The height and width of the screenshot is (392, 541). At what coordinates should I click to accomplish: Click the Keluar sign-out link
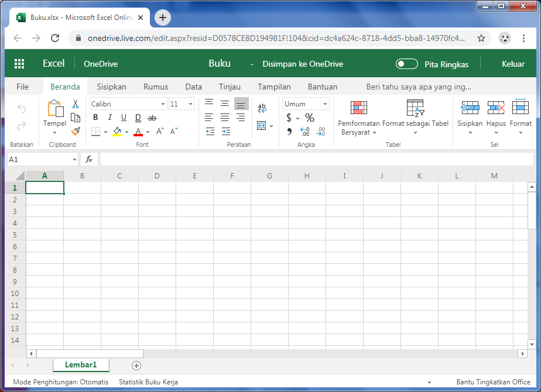pyautogui.click(x=513, y=64)
